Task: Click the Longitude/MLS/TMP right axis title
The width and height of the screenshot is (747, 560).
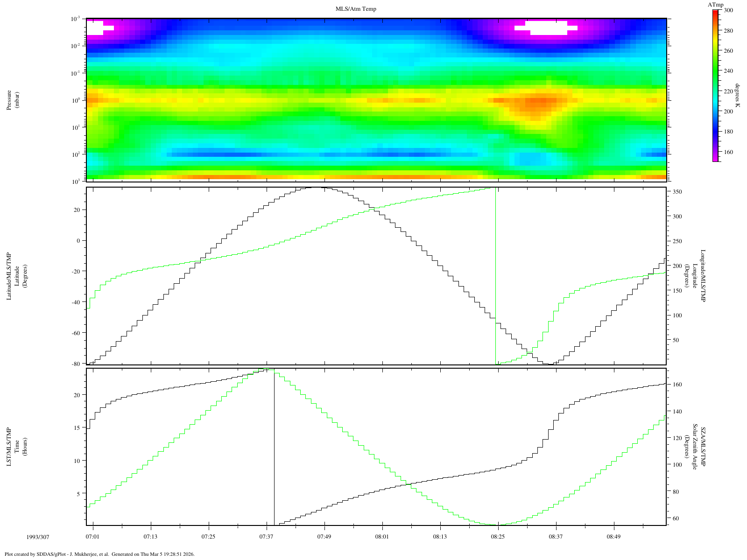Action: pyautogui.click(x=703, y=276)
